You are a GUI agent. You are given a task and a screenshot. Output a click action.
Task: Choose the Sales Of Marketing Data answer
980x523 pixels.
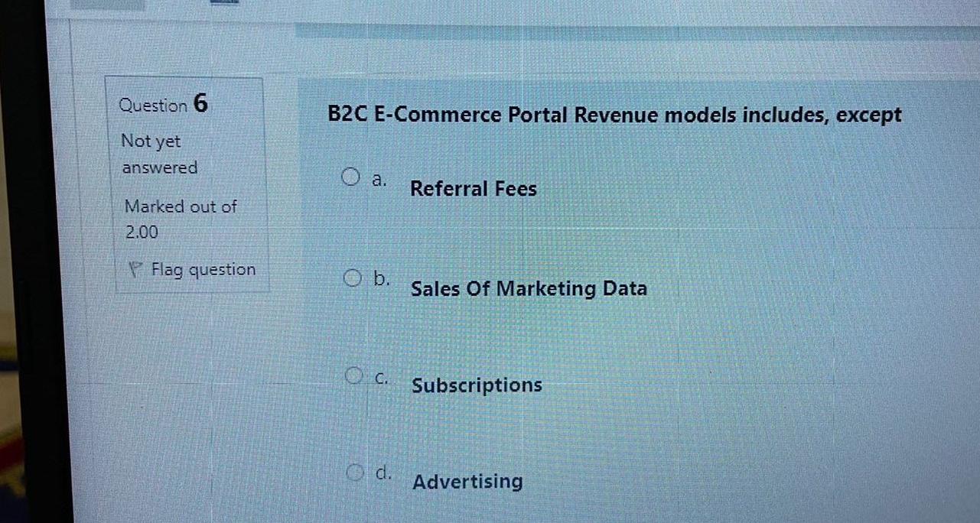(x=529, y=288)
